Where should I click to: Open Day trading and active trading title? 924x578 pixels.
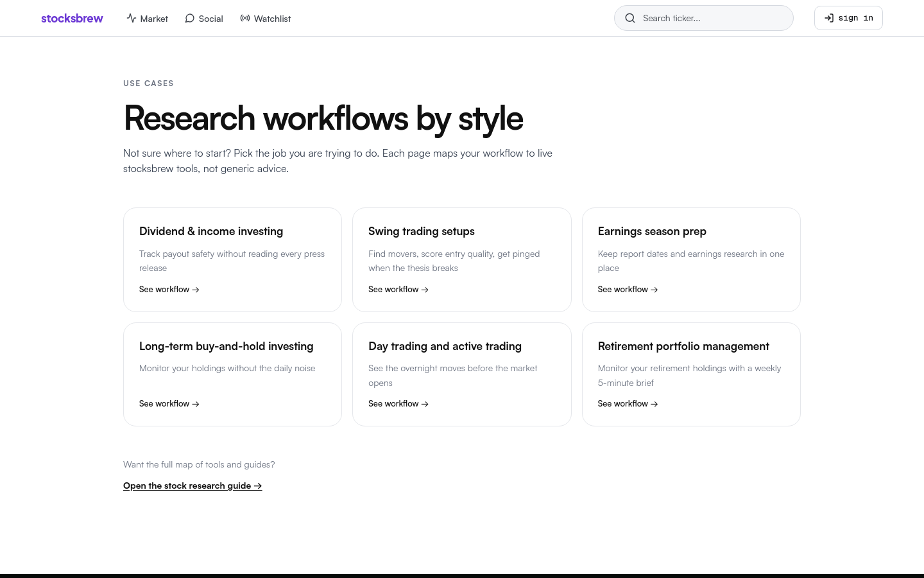(445, 346)
